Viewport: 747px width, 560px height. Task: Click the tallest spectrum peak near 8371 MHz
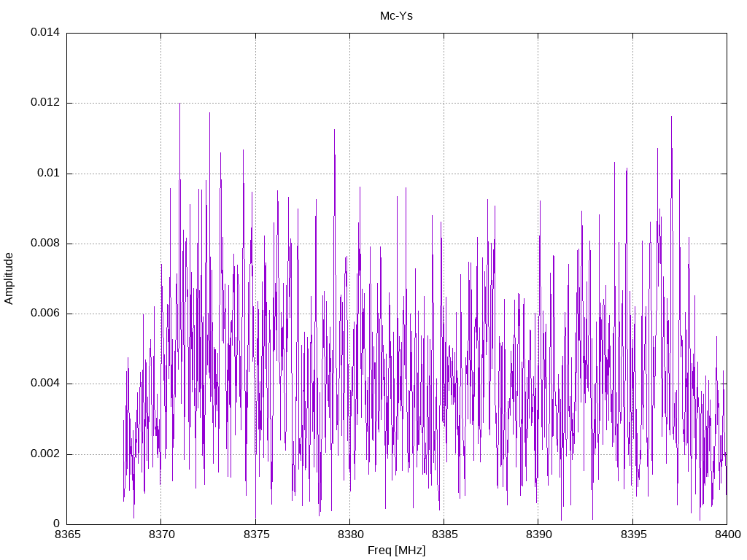click(x=179, y=104)
